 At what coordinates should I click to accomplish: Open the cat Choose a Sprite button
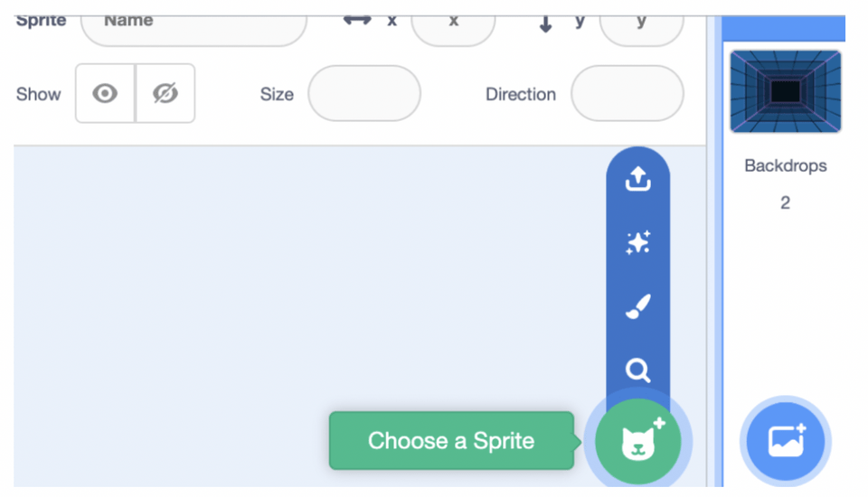pos(638,441)
